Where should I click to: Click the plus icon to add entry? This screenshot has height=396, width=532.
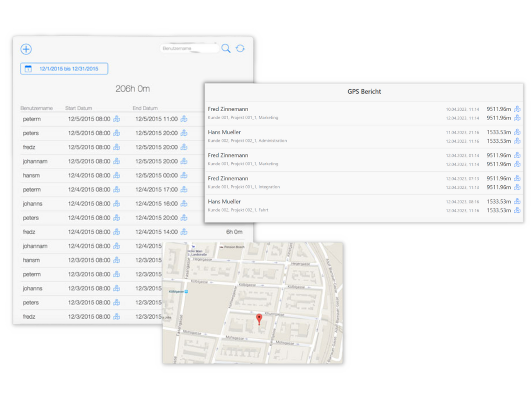click(x=26, y=49)
